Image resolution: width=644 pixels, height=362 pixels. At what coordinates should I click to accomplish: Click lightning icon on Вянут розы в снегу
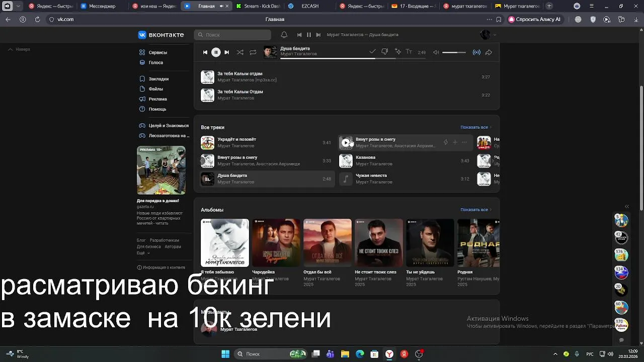pyautogui.click(x=445, y=142)
